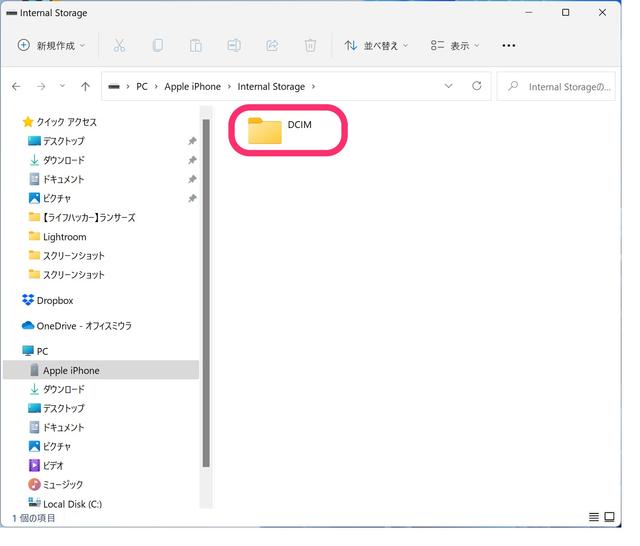Click the drive icon in address bar

[x=114, y=87]
